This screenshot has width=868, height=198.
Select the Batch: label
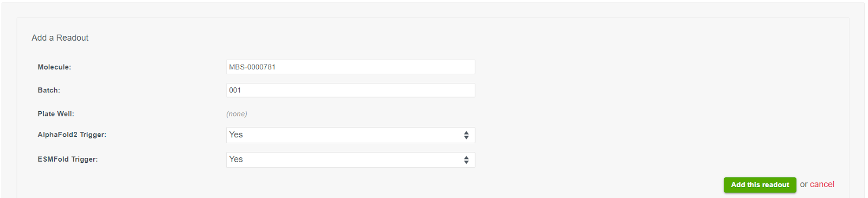coord(49,91)
